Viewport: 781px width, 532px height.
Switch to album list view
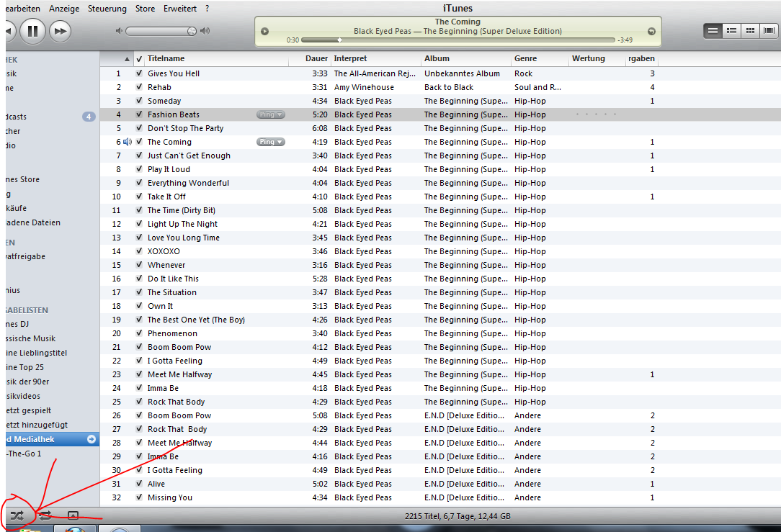pos(731,31)
